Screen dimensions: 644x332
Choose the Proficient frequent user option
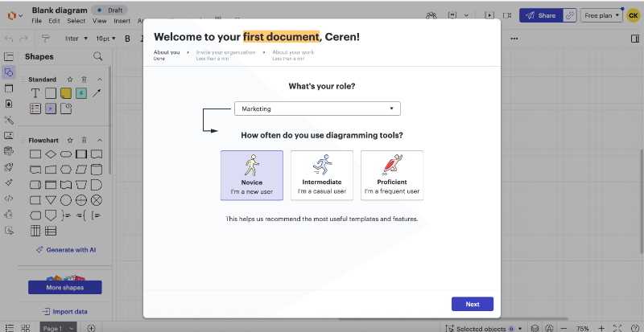coord(392,175)
